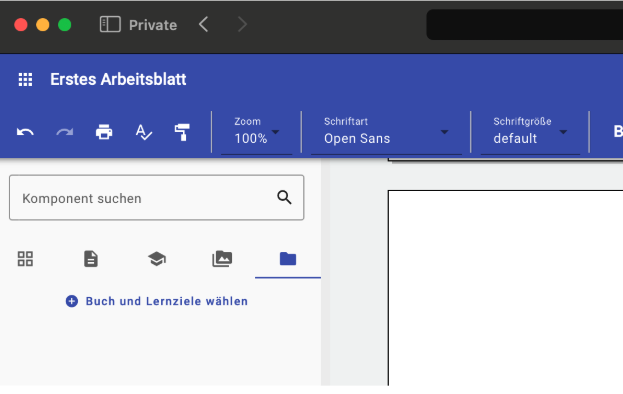The width and height of the screenshot is (623, 394).
Task: Click the browser address bar
Action: [x=524, y=25]
